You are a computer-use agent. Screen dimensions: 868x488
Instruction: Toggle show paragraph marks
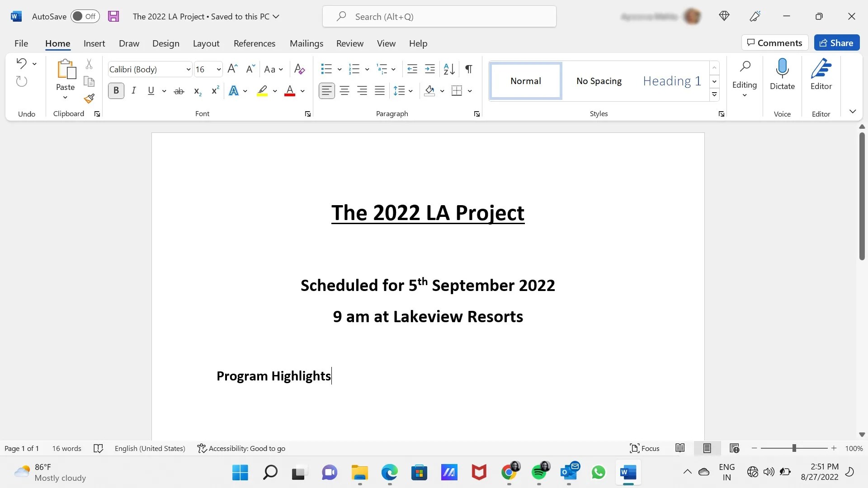click(x=468, y=69)
